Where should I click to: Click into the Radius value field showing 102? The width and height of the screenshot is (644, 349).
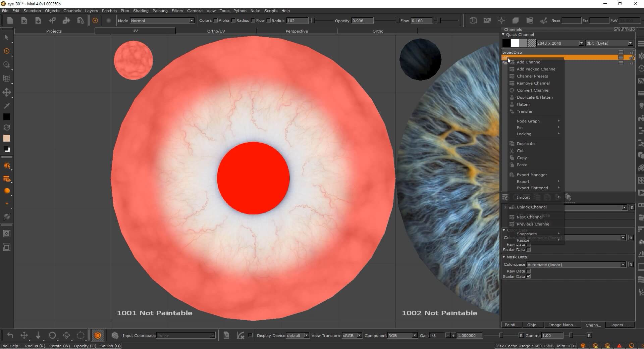tap(297, 21)
